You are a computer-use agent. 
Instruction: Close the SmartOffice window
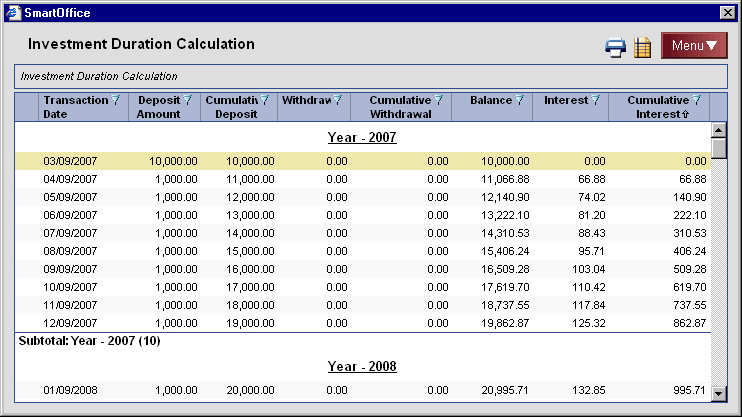tap(728, 10)
